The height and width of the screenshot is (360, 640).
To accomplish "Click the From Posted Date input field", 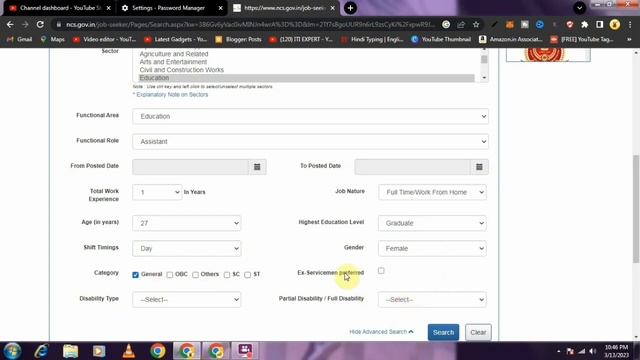I will click(191, 167).
